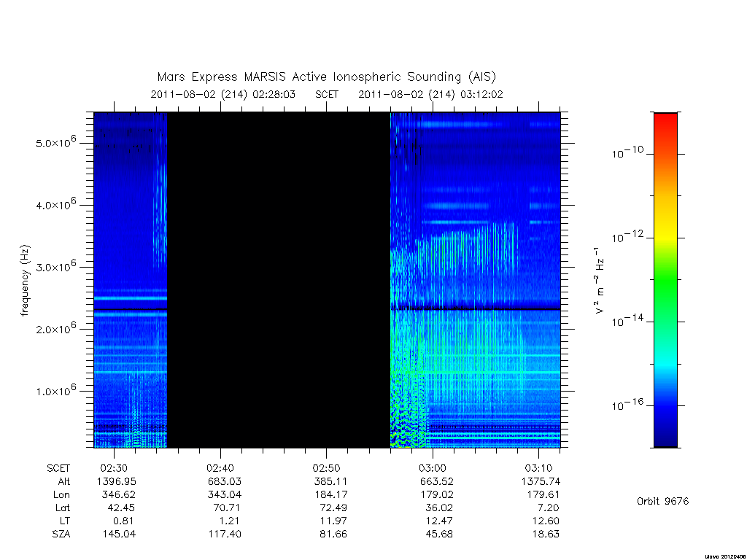Click the green region of the color bar

(x=665, y=279)
